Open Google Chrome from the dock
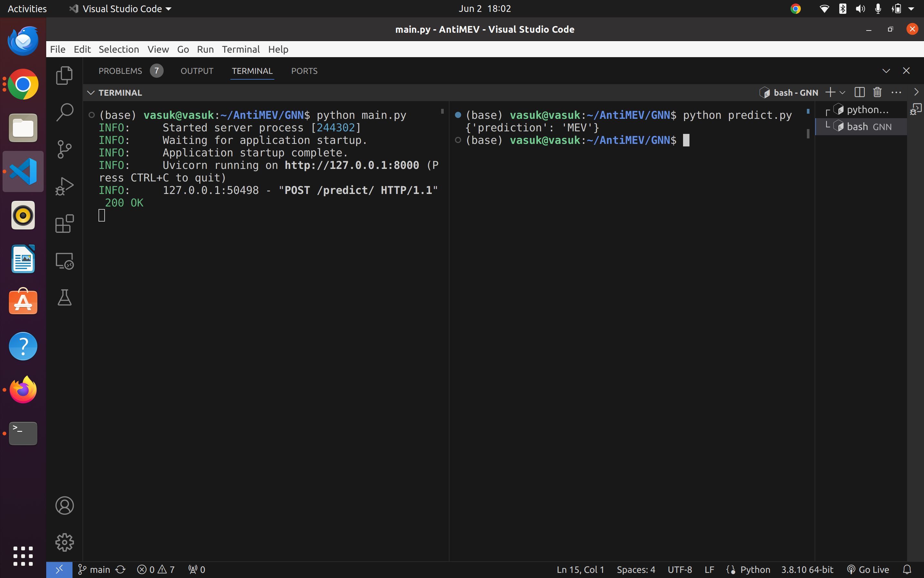Screen dimensions: 924x578 coord(23,84)
